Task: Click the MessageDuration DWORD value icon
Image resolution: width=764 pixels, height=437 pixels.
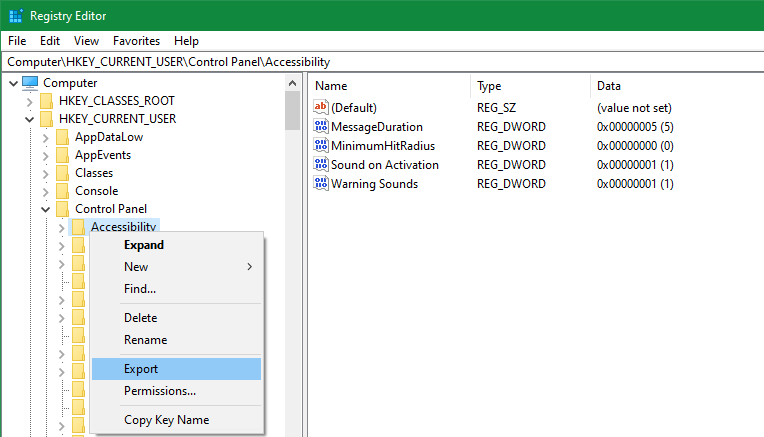Action: (321, 127)
